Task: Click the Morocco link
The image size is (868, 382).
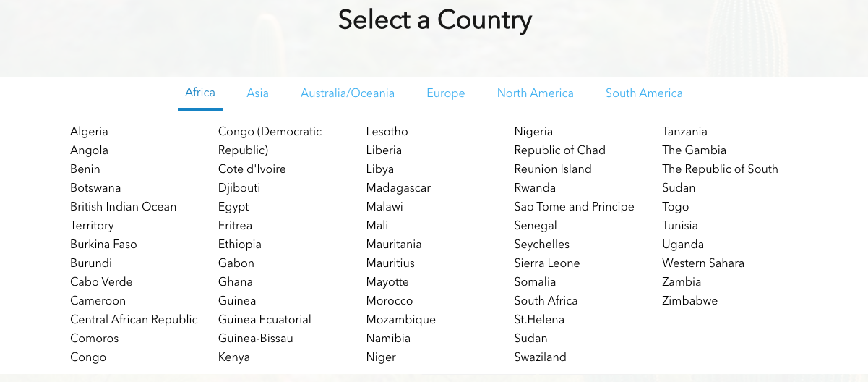Action: [390, 301]
